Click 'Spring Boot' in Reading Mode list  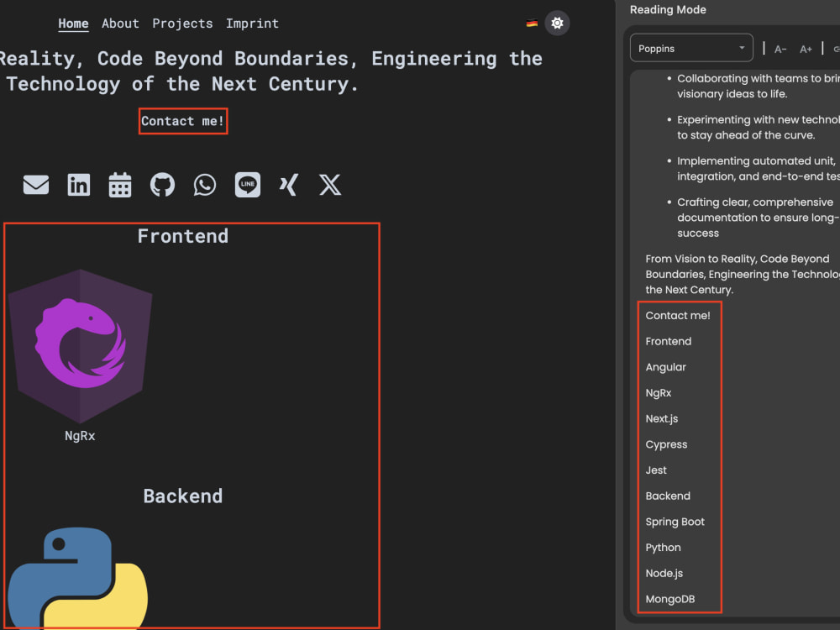675,522
